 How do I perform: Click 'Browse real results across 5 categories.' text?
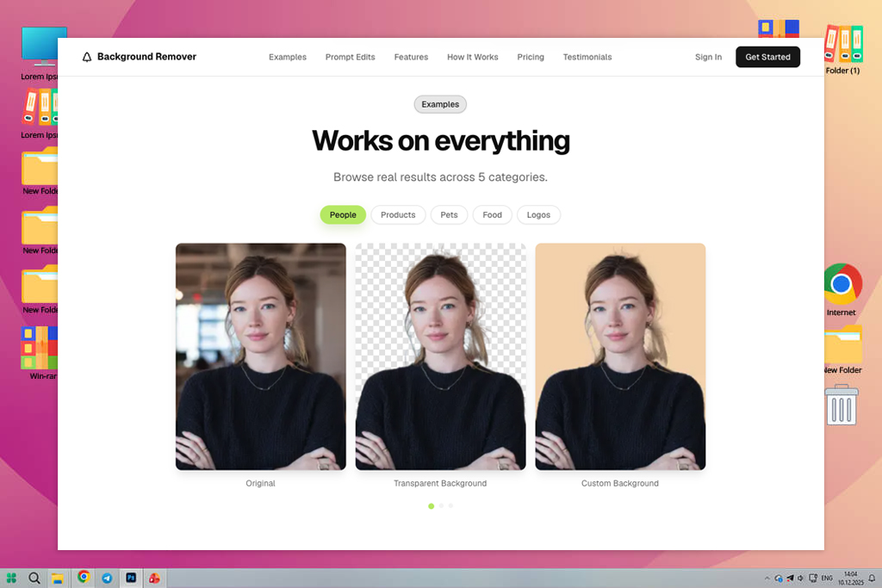pos(440,177)
